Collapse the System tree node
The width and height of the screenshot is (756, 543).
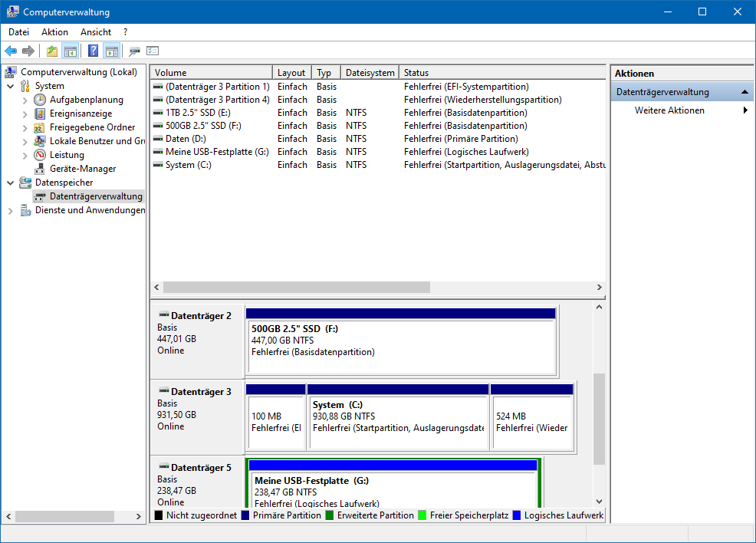[x=10, y=87]
